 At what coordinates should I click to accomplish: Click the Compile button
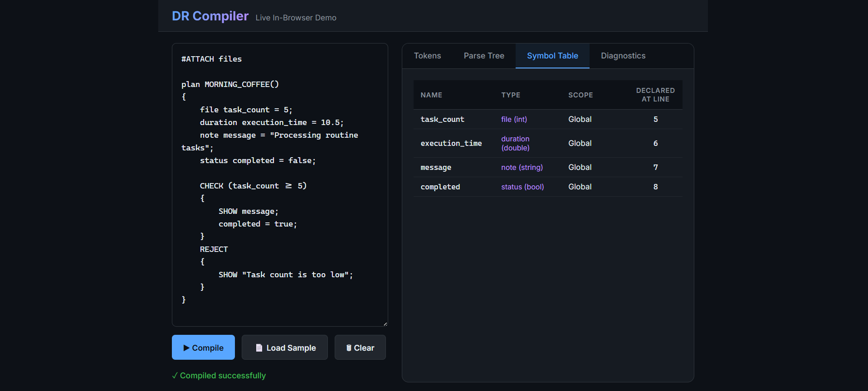203,348
